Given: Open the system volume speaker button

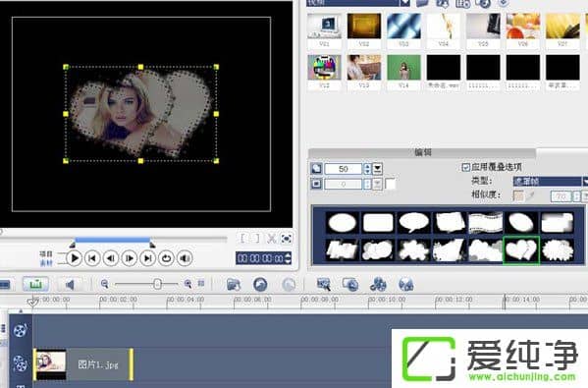Looking at the screenshot, I should [x=185, y=258].
